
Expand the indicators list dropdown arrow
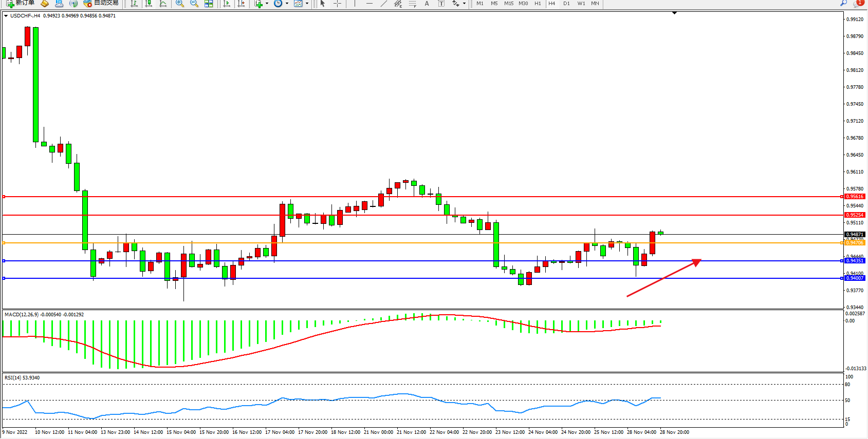click(267, 4)
